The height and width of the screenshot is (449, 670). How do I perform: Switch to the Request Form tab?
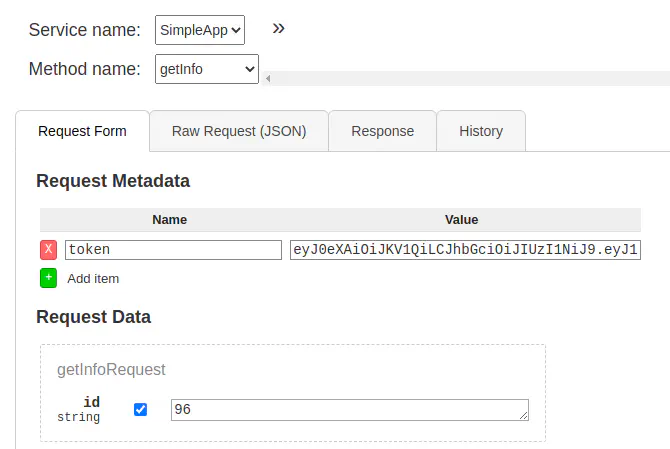82,131
